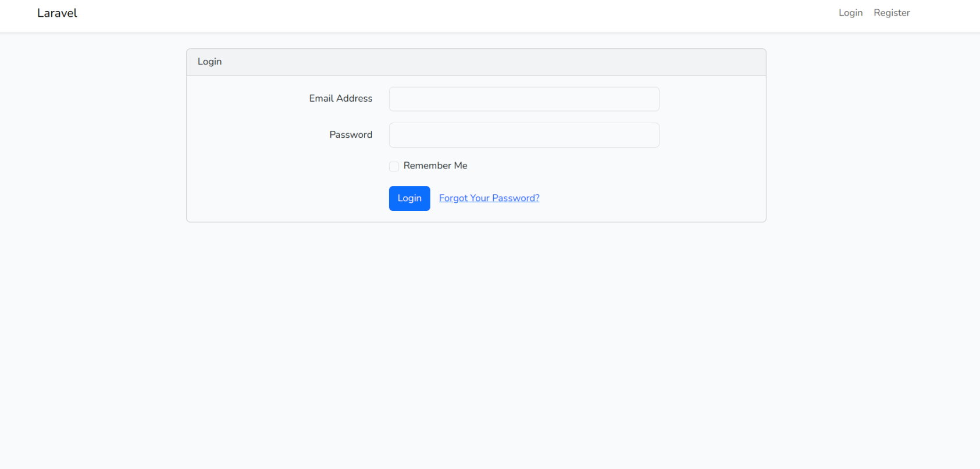This screenshot has height=469, width=980.
Task: Click the underlined password reset link
Action: pos(489,198)
